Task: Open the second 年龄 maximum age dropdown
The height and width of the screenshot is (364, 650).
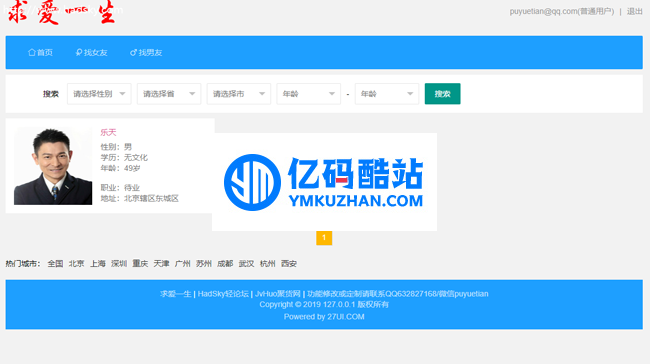Action: [387, 94]
